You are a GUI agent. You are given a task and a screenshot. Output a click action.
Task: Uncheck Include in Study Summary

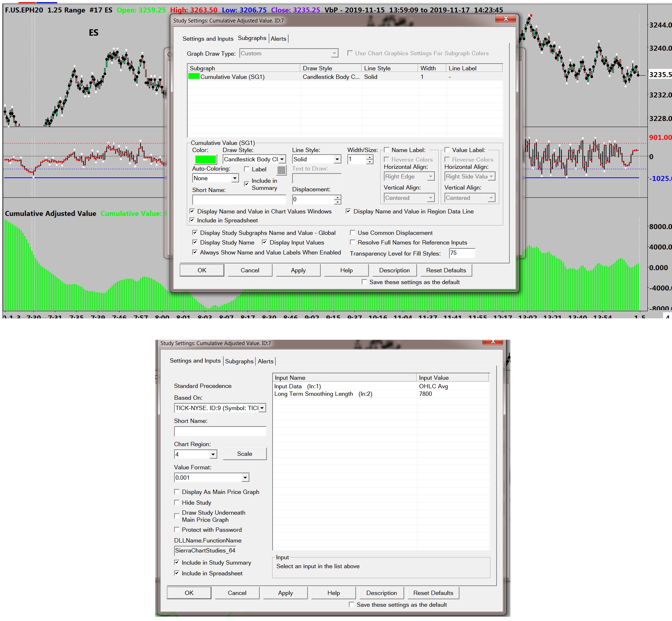[177, 562]
